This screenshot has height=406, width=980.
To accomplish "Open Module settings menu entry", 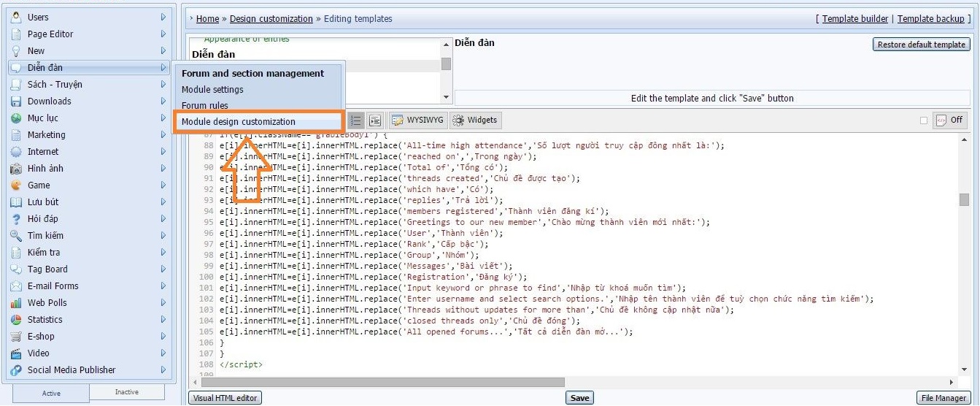I will pos(212,89).
